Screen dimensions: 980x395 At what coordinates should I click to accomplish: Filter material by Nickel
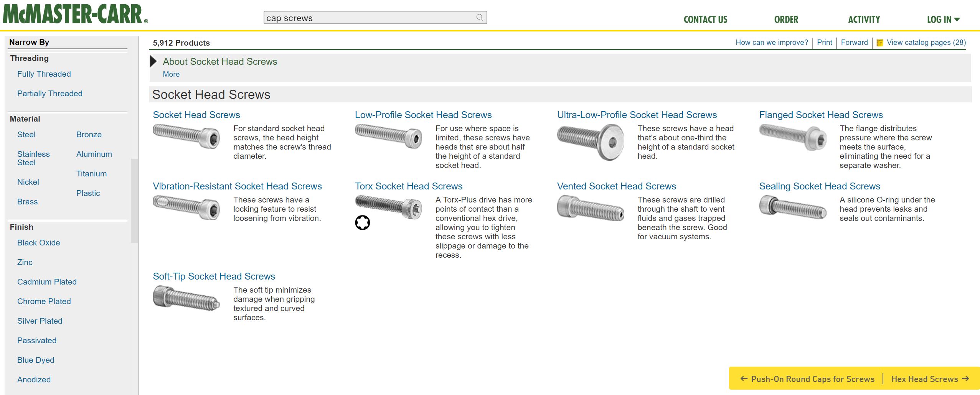(x=28, y=182)
